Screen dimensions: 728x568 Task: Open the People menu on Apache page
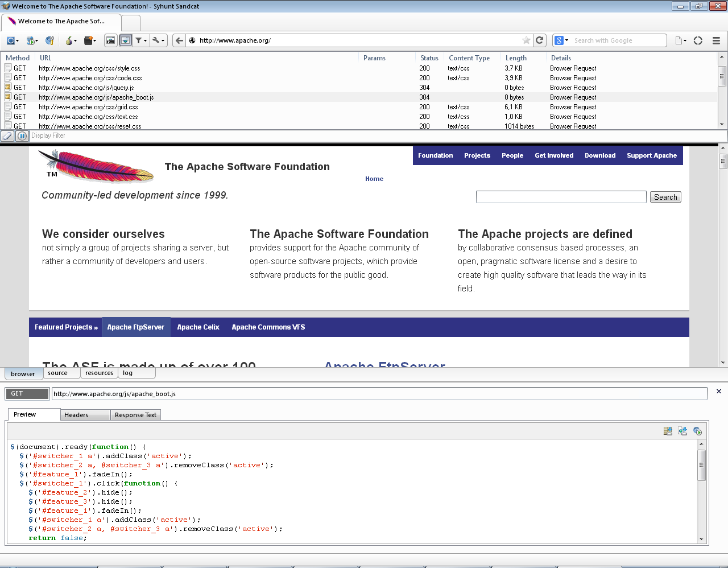[512, 155]
